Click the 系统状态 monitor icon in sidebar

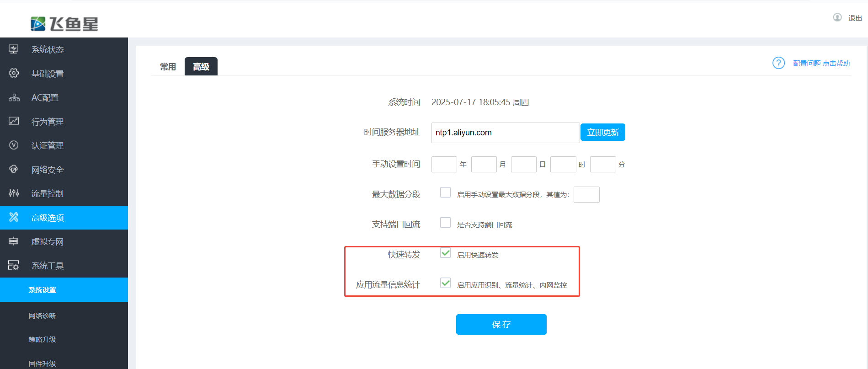pos(14,49)
